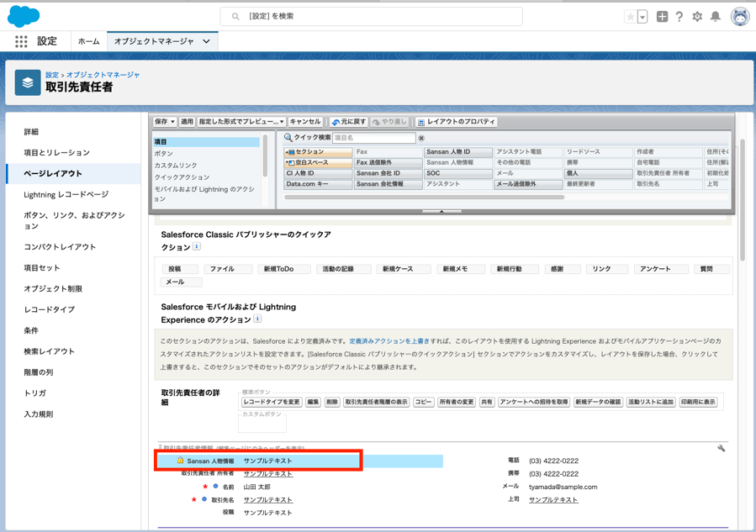Click the object layers icon beside 取引先責任者
Screen dimensions: 756x532
pyautogui.click(x=28, y=82)
